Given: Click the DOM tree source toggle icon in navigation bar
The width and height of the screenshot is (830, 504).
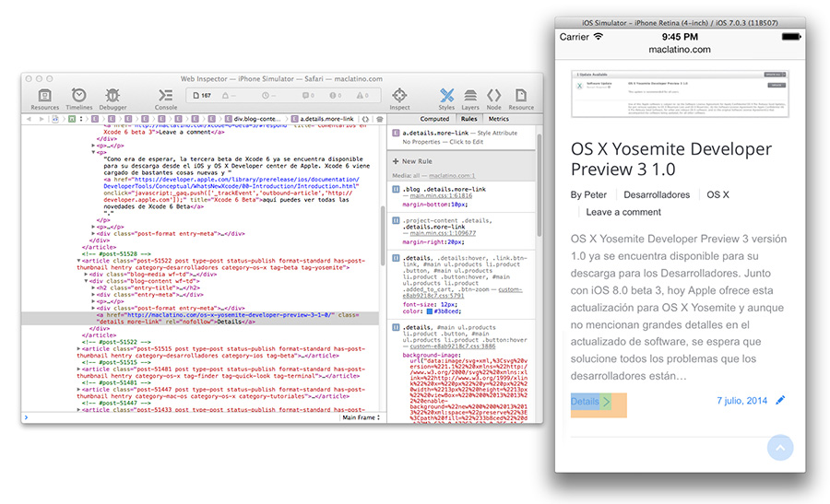Looking at the screenshot, I should click(365, 119).
